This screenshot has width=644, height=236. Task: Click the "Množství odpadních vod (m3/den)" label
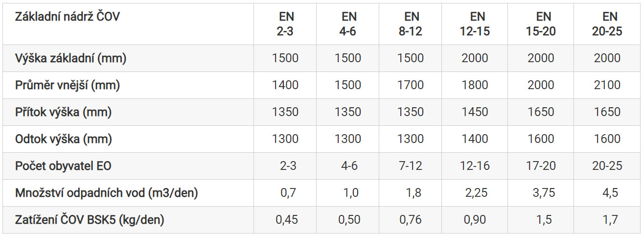tap(107, 193)
